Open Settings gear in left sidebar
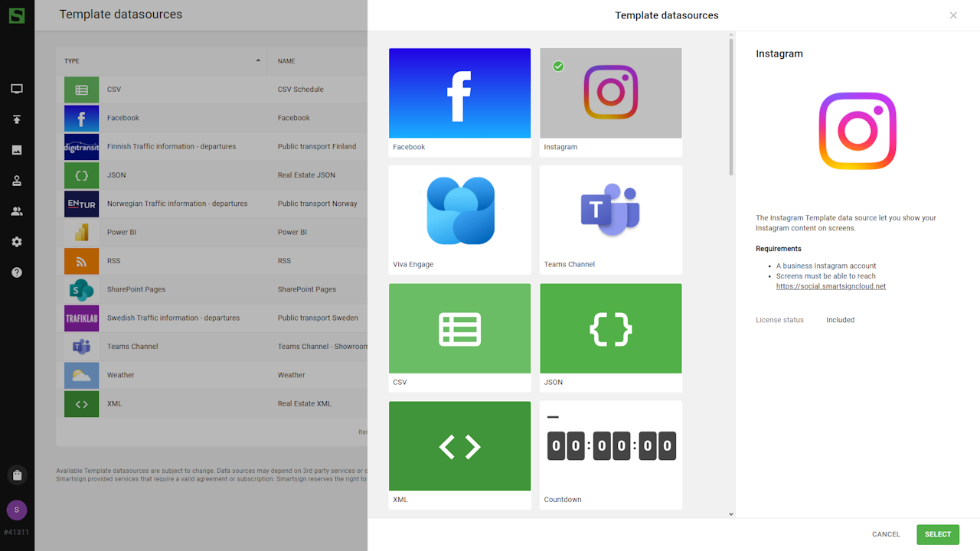Viewport: 980px width, 551px height. tap(17, 242)
